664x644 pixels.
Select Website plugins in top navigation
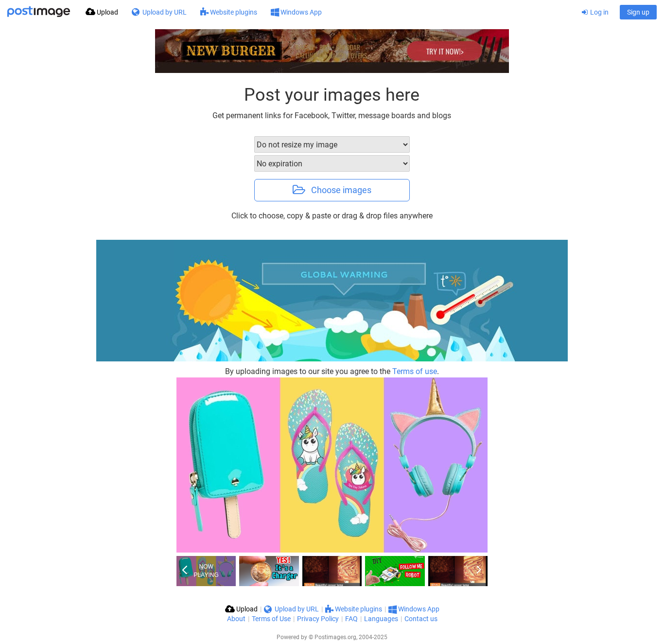click(x=228, y=12)
